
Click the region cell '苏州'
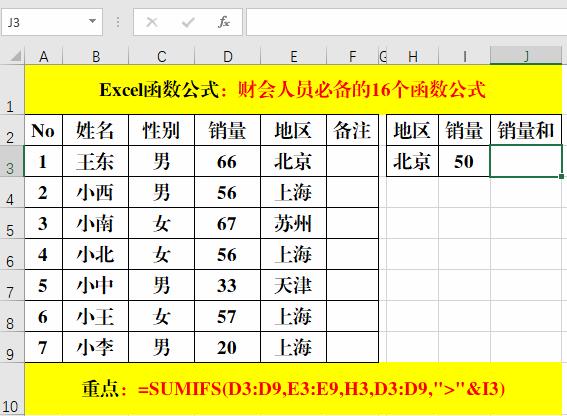pos(294,224)
